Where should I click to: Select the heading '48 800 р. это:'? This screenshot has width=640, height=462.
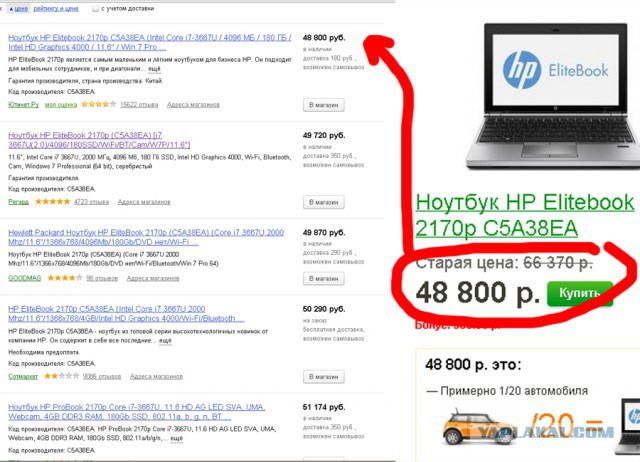tap(473, 364)
